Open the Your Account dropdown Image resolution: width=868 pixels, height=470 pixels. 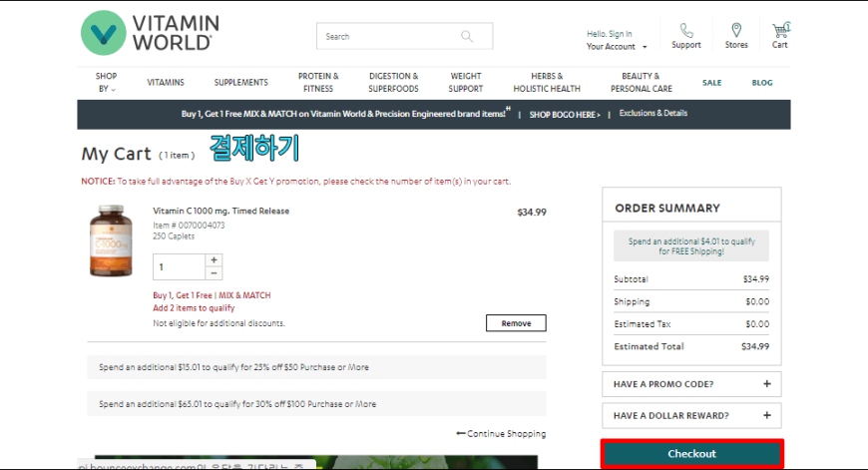[617, 47]
